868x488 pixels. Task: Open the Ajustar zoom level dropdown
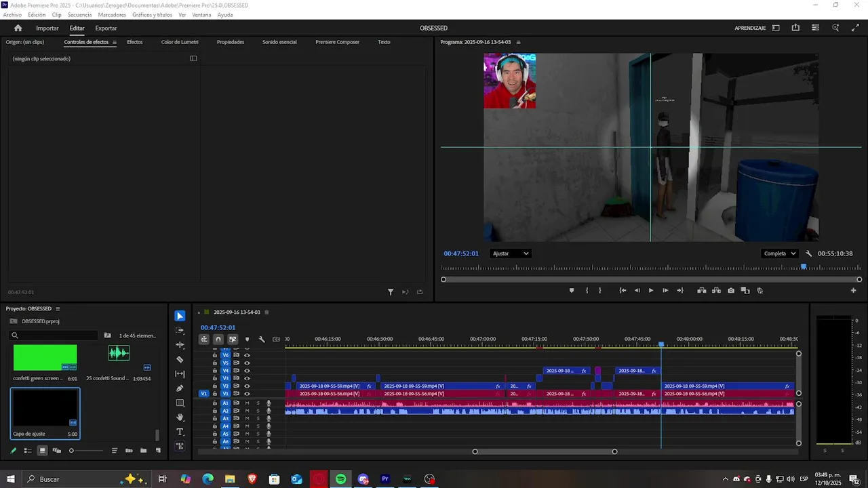510,253
